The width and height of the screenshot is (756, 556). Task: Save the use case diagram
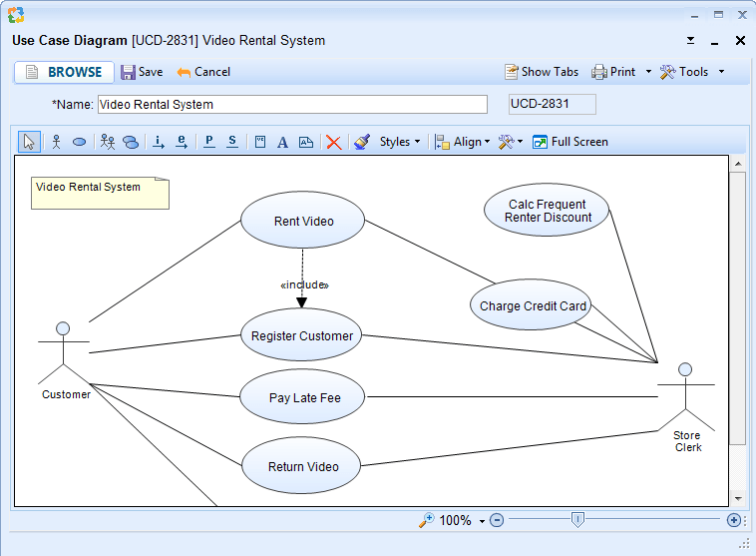142,72
